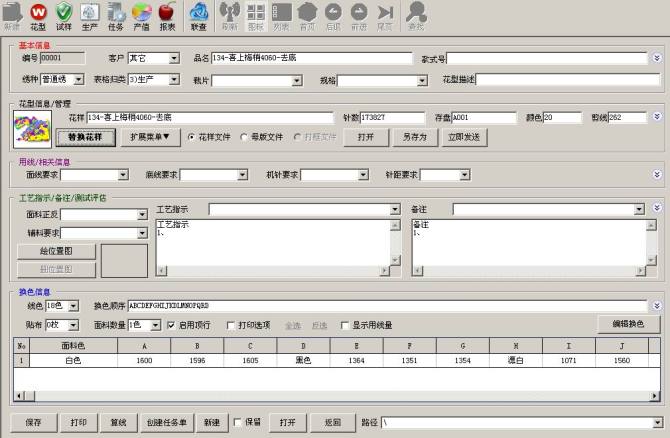
Task: Select the 花样文件 radio button
Action: pyautogui.click(x=193, y=136)
